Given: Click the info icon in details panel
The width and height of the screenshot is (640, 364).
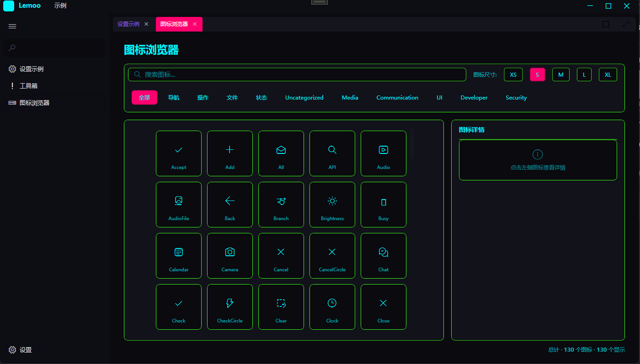Looking at the screenshot, I should coord(538,154).
